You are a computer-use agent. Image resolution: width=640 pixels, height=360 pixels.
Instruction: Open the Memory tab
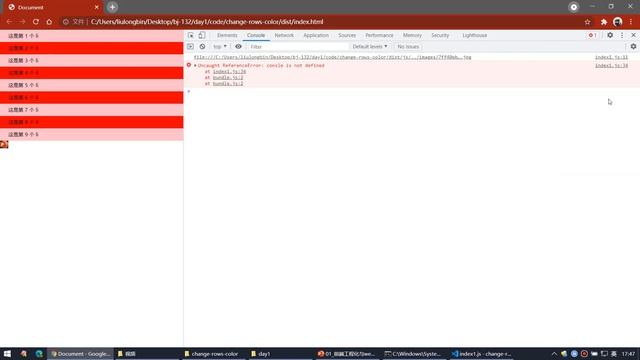[x=412, y=36]
